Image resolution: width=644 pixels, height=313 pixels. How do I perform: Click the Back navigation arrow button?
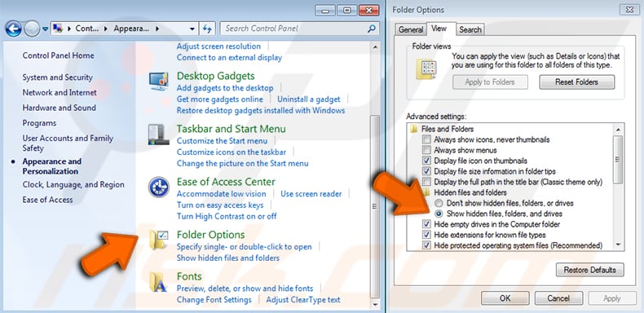[x=14, y=29]
